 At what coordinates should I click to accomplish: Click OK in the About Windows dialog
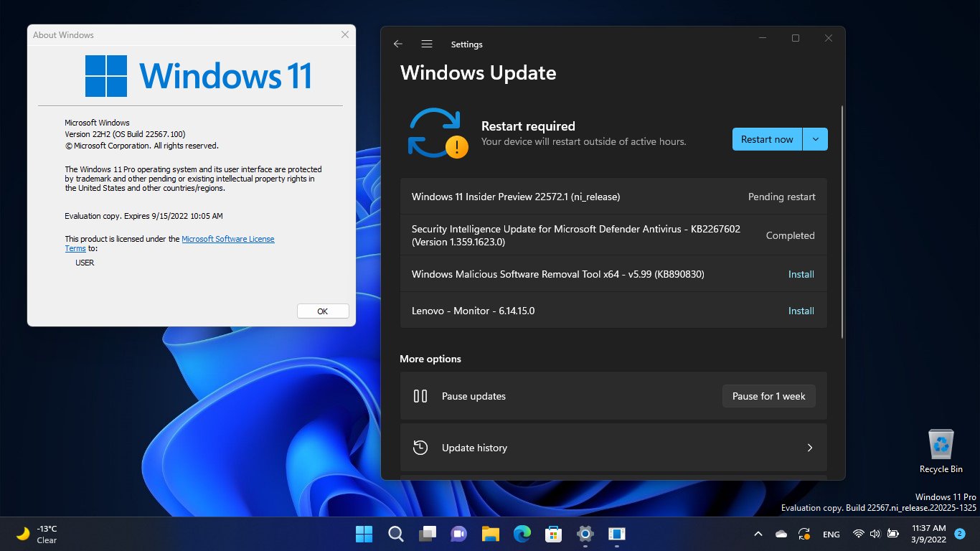(x=323, y=311)
